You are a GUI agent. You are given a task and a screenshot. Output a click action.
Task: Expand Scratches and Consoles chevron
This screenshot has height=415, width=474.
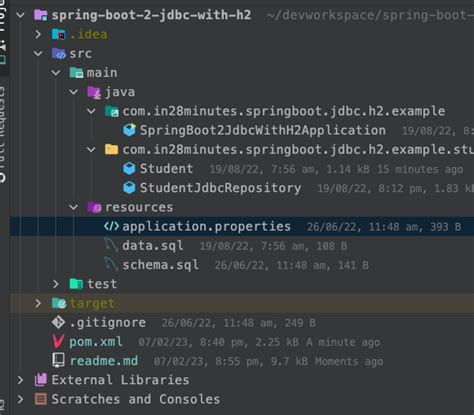(21, 399)
